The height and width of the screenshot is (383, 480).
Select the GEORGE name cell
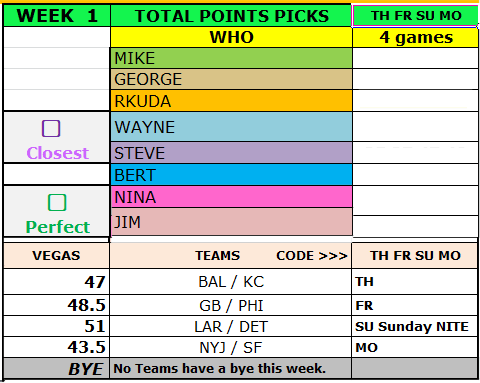point(231,79)
